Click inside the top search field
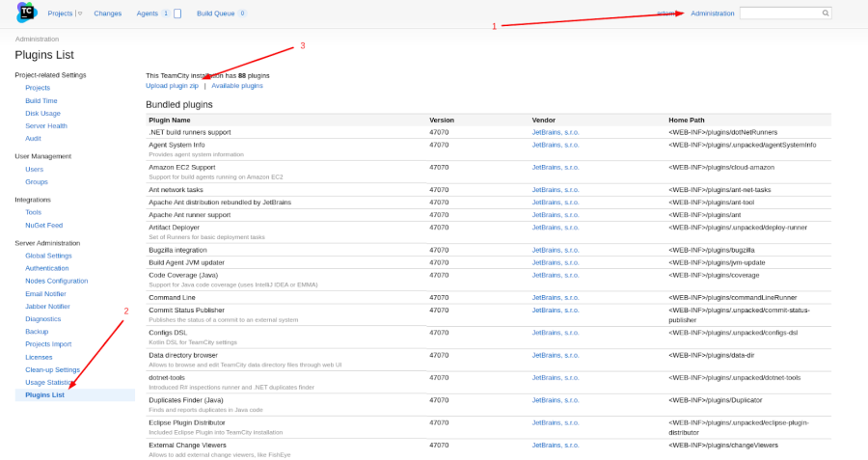 [778, 14]
